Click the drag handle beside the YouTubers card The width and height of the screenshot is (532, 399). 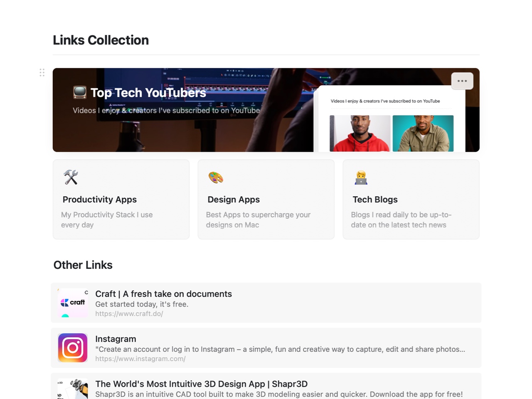(x=42, y=72)
